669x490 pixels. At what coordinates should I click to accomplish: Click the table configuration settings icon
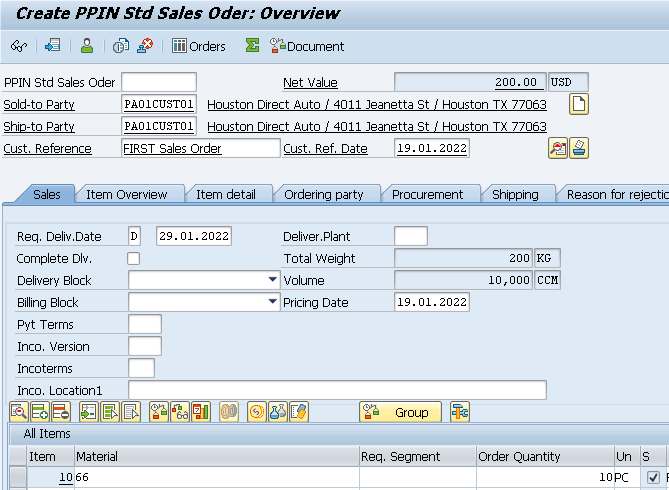click(460, 412)
